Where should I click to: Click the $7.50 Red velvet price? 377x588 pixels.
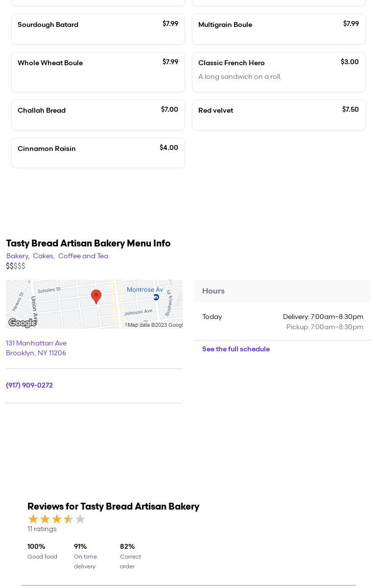click(350, 110)
